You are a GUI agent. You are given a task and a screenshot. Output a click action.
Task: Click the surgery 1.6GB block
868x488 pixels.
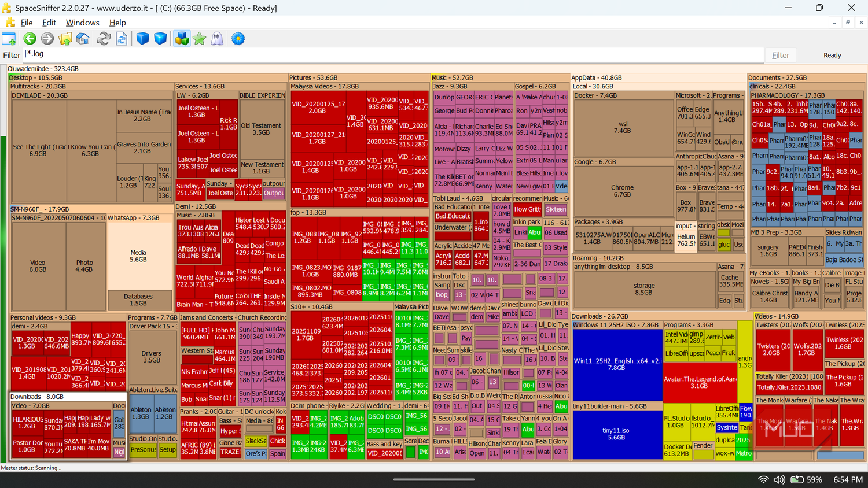768,250
